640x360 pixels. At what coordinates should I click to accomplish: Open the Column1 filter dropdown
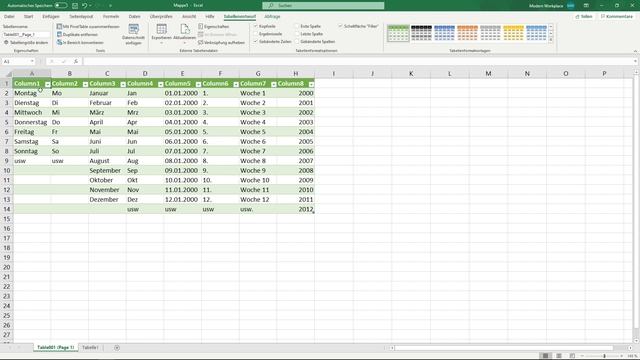[47, 84]
